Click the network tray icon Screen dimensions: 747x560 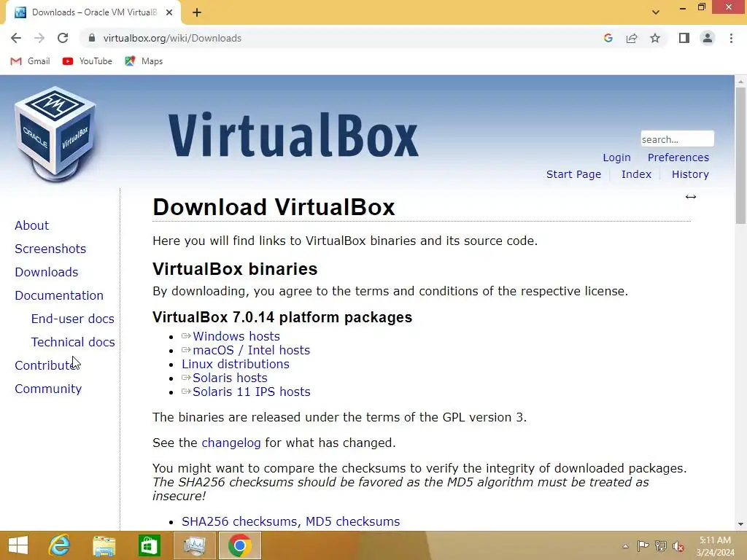(x=661, y=545)
